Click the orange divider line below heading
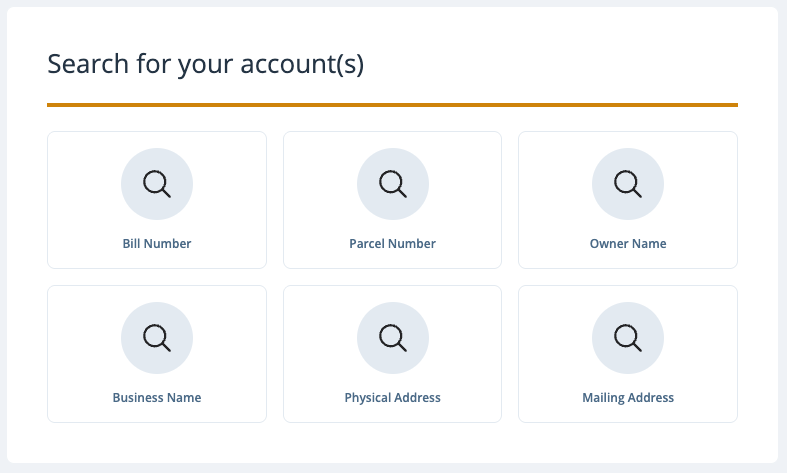The width and height of the screenshot is (787, 473). click(392, 105)
